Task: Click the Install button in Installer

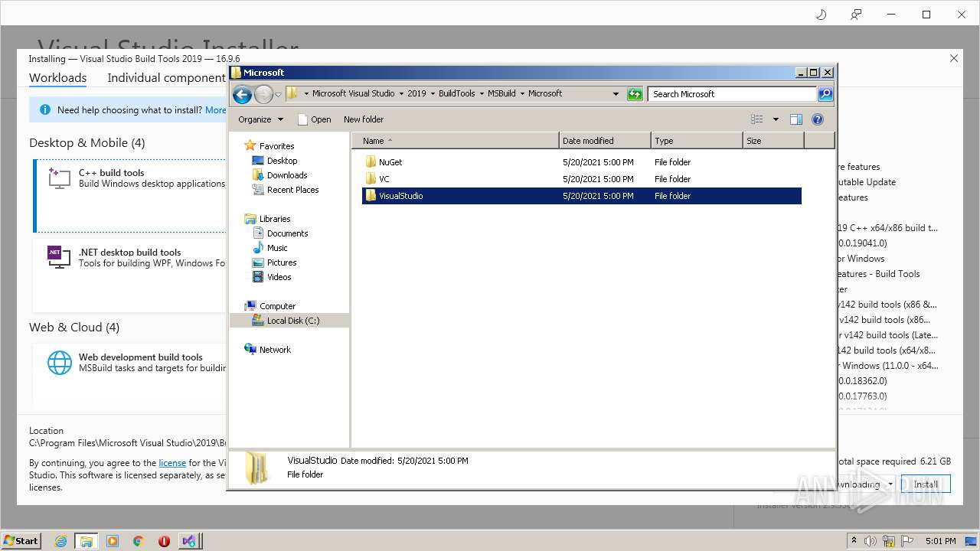Action: coord(926,484)
